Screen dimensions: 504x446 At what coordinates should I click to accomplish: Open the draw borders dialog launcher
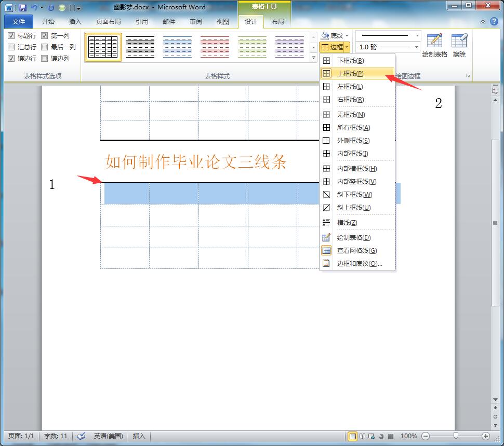coord(468,76)
